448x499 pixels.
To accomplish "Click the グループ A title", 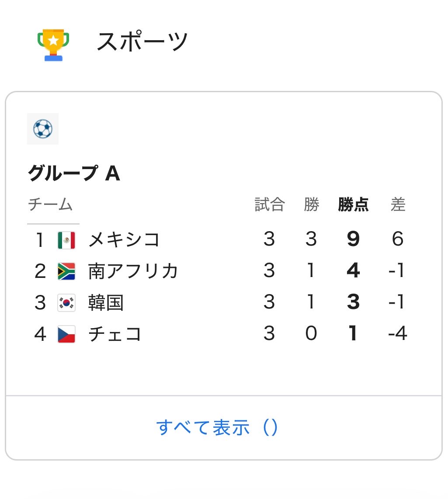I will point(74,173).
